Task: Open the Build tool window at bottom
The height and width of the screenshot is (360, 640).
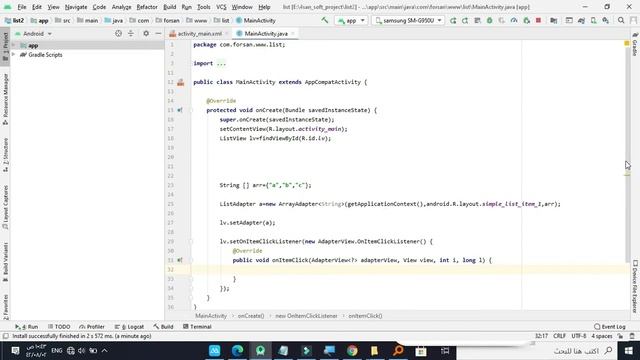Action: 164,327
